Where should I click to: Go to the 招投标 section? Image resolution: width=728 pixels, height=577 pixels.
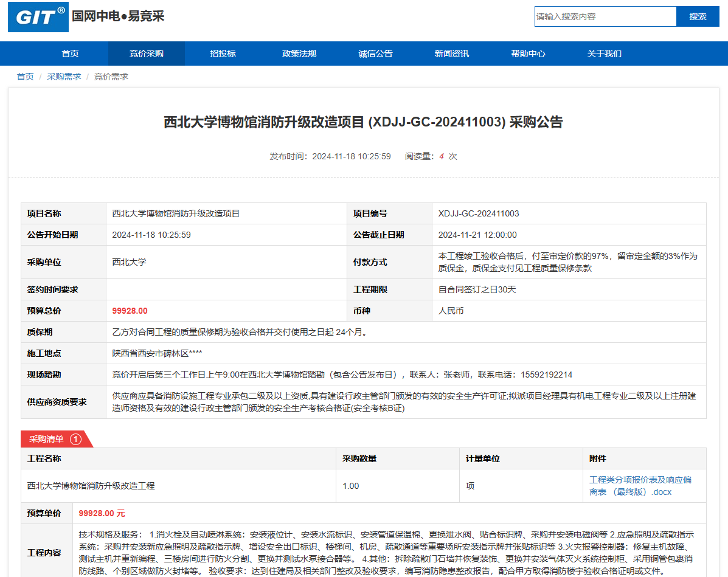click(x=223, y=54)
